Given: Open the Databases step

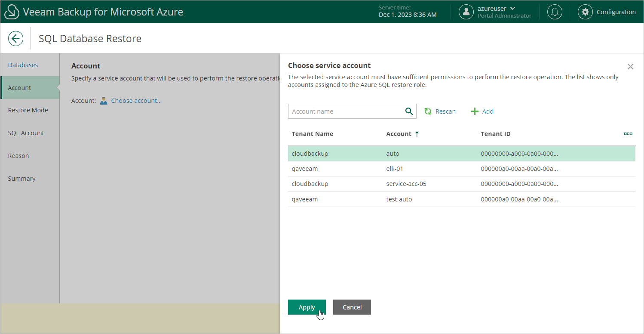Looking at the screenshot, I should pos(23,65).
